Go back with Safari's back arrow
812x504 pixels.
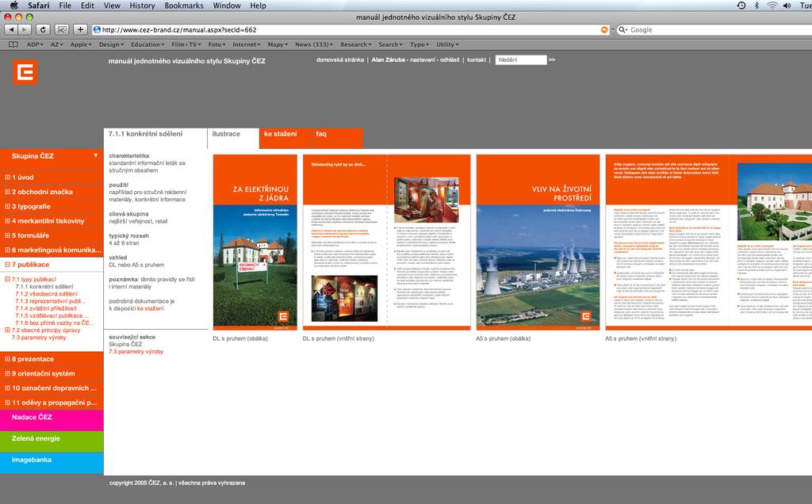(11, 30)
